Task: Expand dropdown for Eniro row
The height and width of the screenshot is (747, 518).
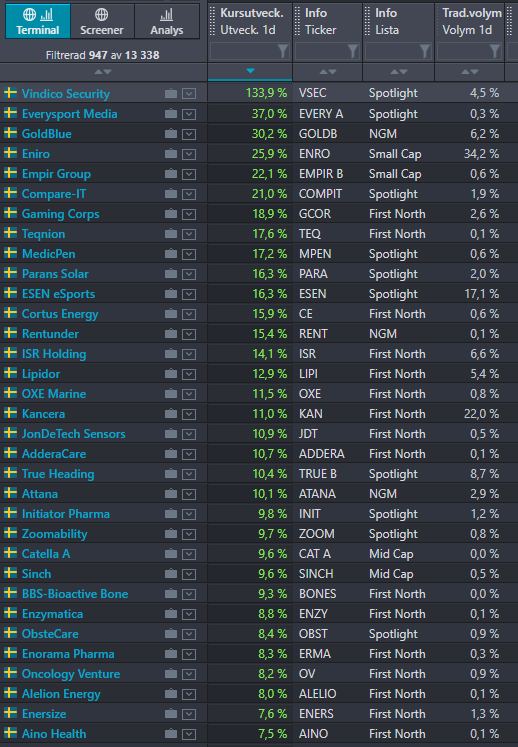Action: tap(189, 154)
